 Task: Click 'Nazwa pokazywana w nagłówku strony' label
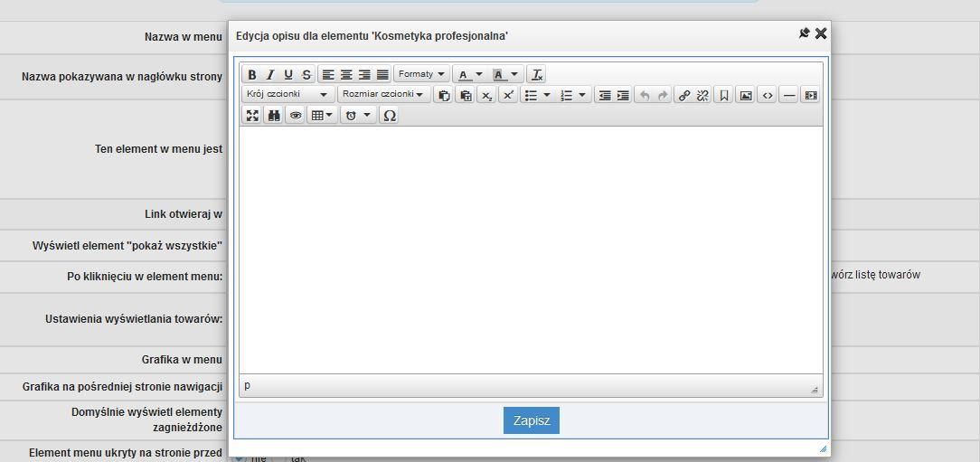tap(122, 77)
